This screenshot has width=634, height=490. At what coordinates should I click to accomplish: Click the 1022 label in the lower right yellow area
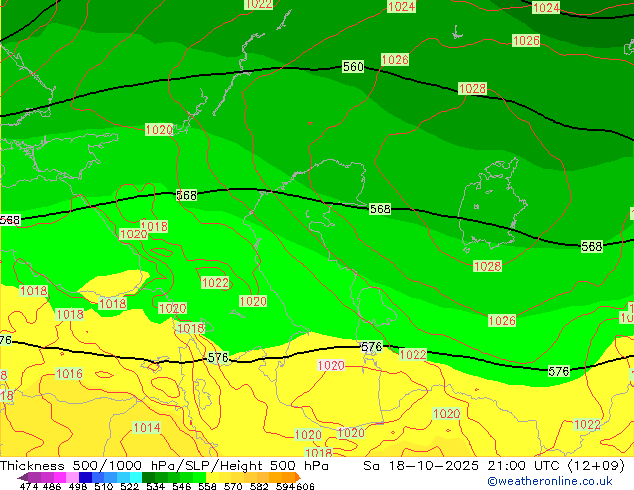[587, 425]
